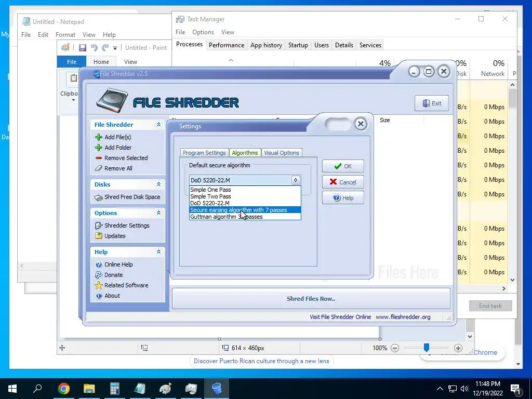Click the Undo icon in Paint toolbar

95,48
